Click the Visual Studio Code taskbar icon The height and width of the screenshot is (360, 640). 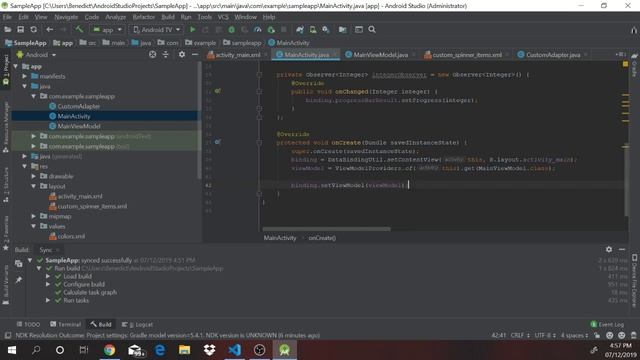[x=235, y=350]
